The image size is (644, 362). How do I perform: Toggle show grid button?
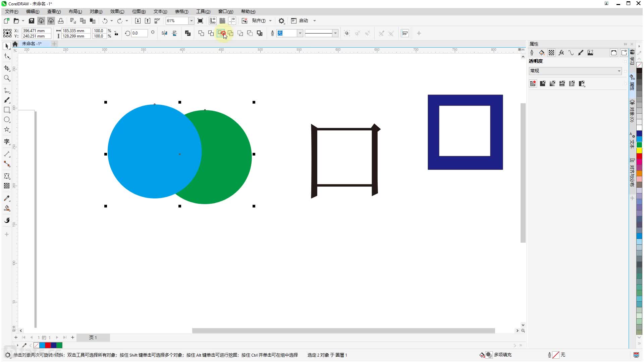coord(222,21)
